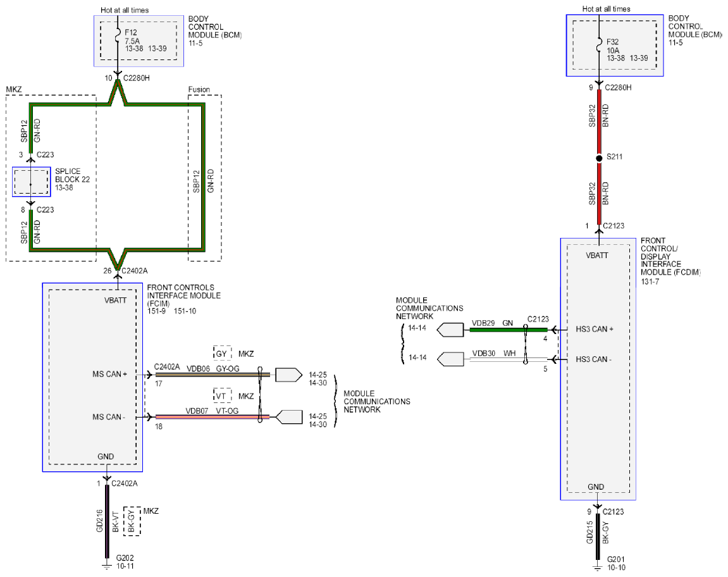
Task: Select the HS3 CAN + network arrow connector
Action: (x=450, y=330)
